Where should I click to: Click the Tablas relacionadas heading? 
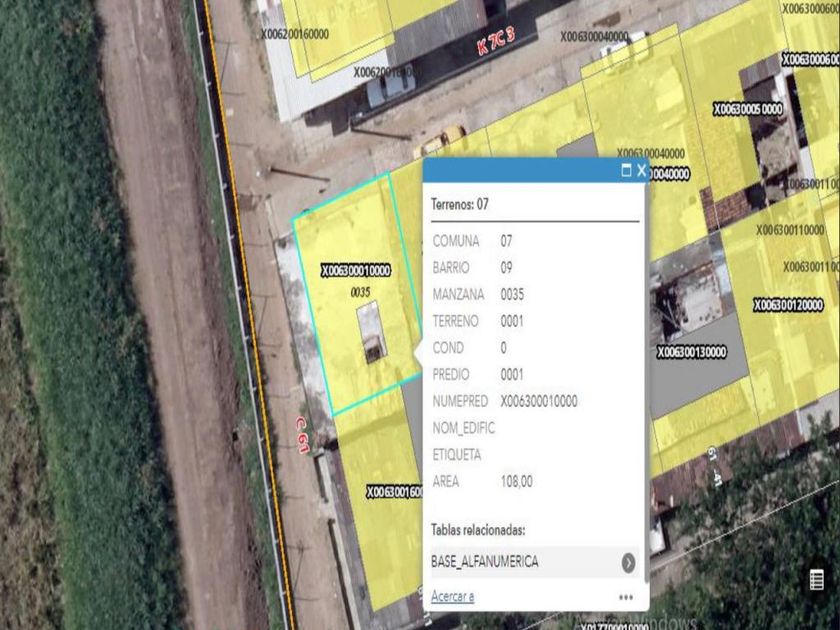pyautogui.click(x=478, y=530)
